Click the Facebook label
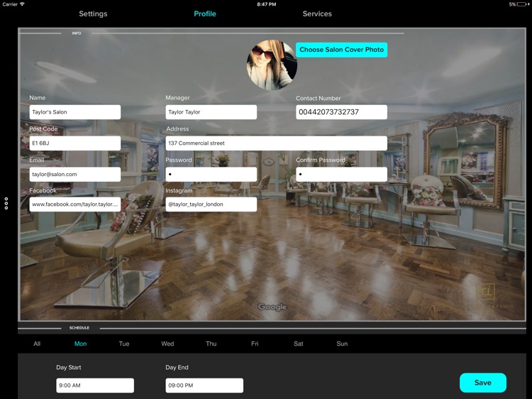 click(43, 190)
